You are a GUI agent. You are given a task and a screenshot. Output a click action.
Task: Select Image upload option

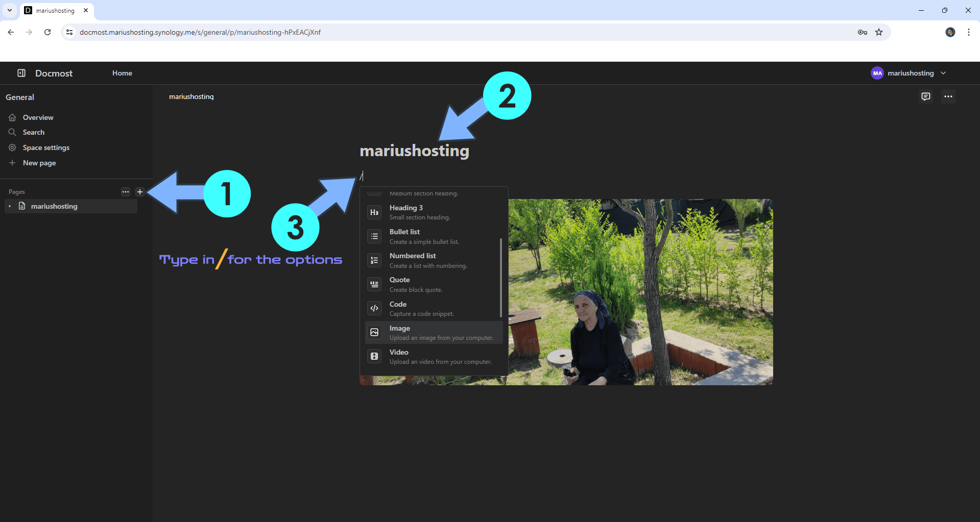[434, 332]
